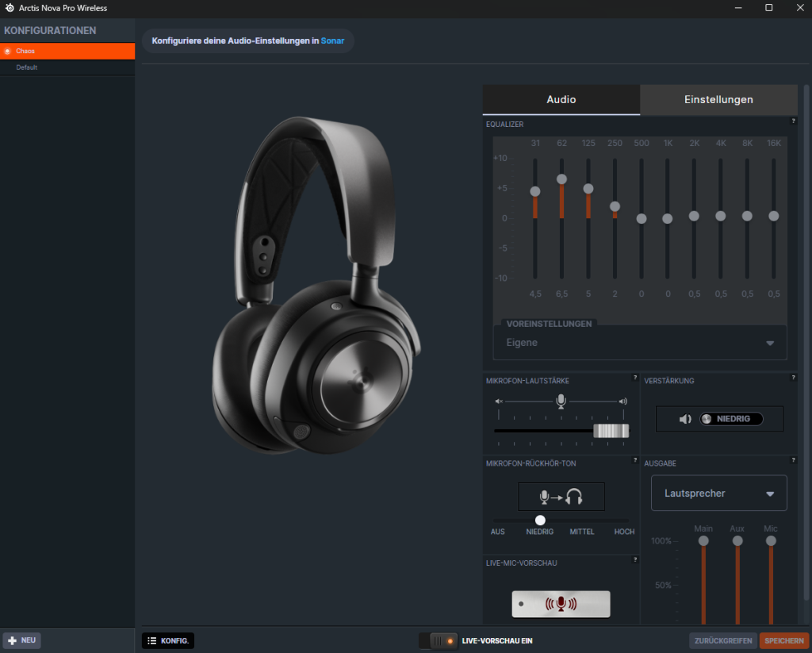Screen dimensions: 812x653
Task: Open the Lautsprecher output dropdown
Action: point(718,494)
